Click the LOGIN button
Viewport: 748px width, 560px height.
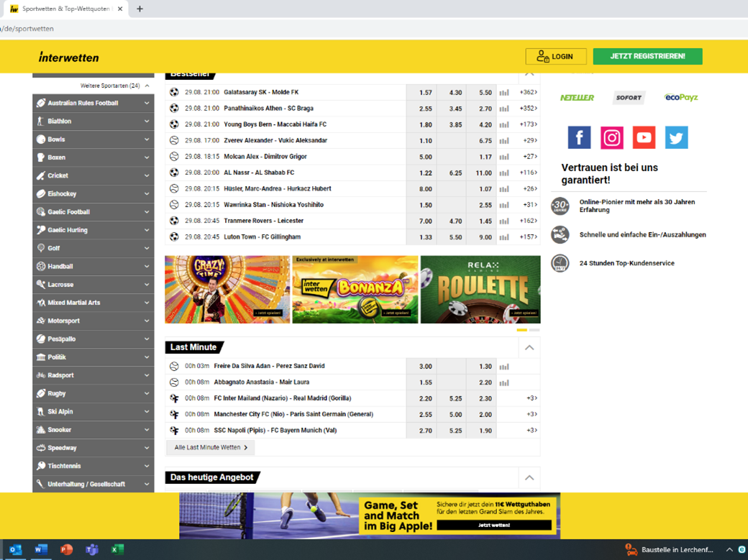(x=556, y=56)
